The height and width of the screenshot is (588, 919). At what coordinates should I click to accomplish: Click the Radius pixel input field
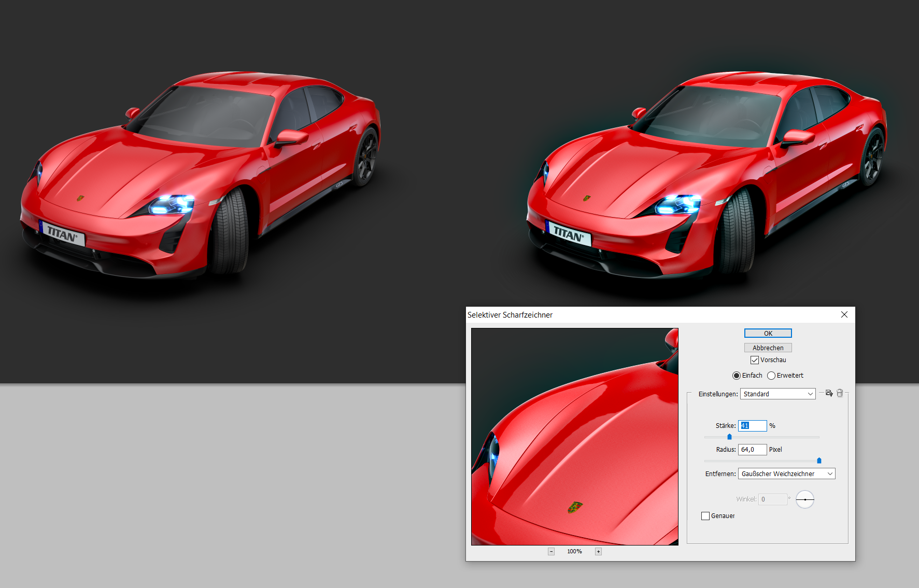click(752, 449)
